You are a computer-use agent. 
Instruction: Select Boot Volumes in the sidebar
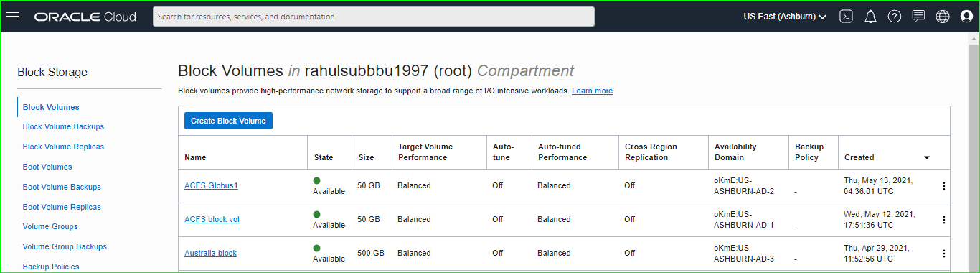pos(47,167)
